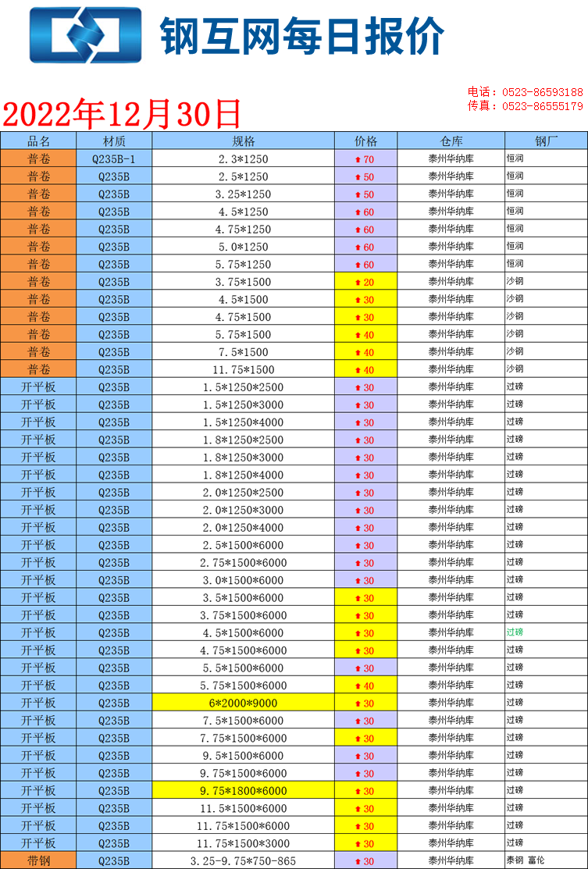Image resolution: width=588 pixels, height=869 pixels.
Task: Select the 5.75*1500 spec cell
Action: point(244,335)
